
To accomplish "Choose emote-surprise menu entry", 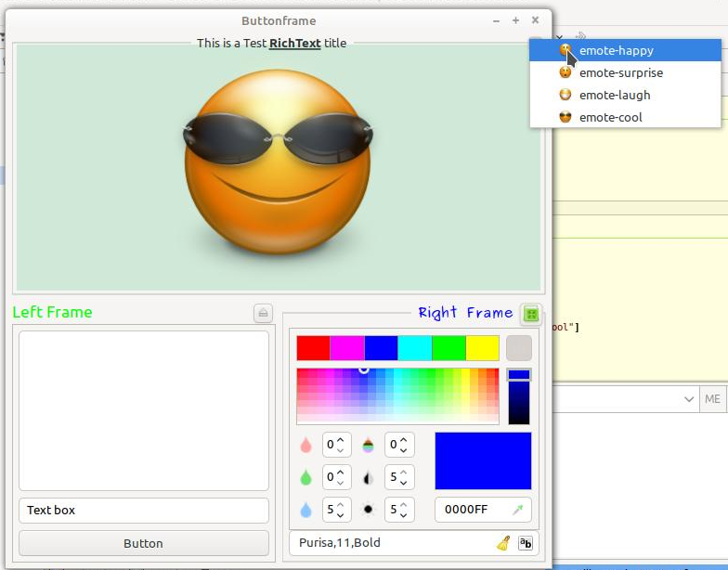I will tap(620, 72).
